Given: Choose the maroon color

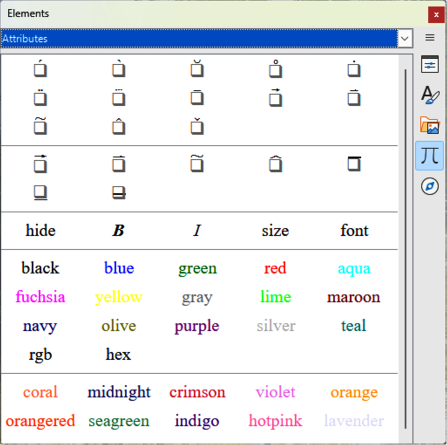Looking at the screenshot, I should [354, 297].
